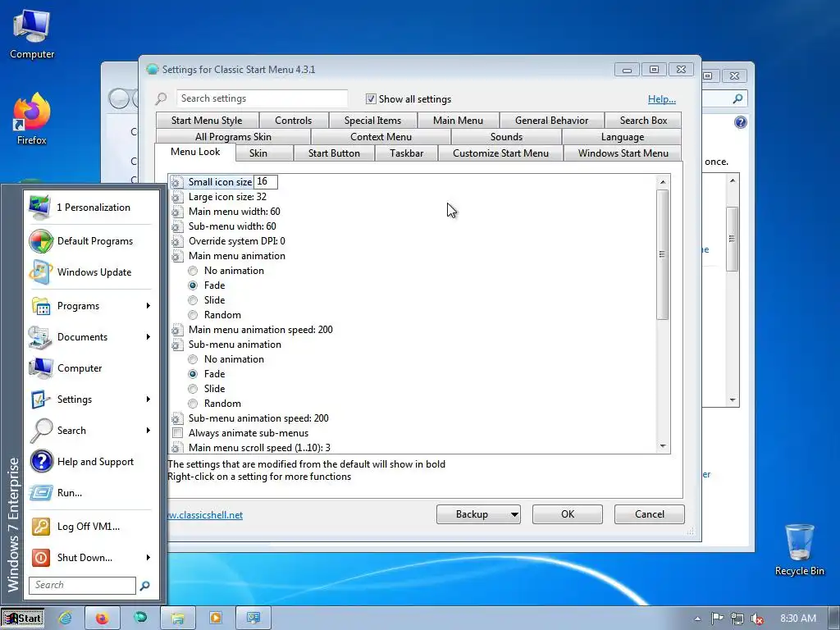Visit the classicshell.net link
This screenshot has width=840, height=630.
click(x=205, y=515)
